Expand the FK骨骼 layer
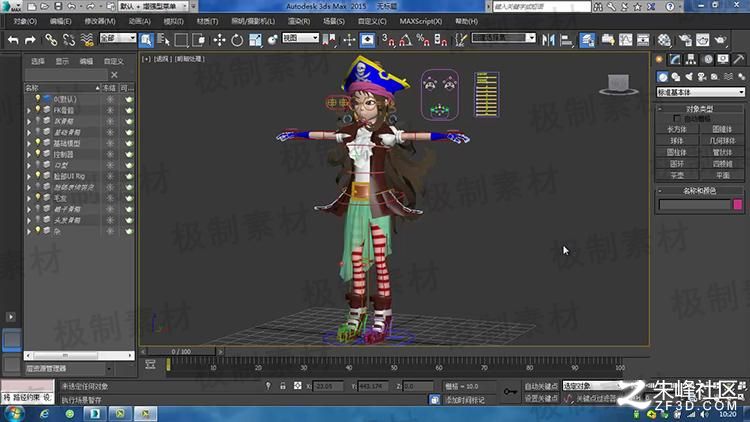The image size is (750, 422). [29, 111]
